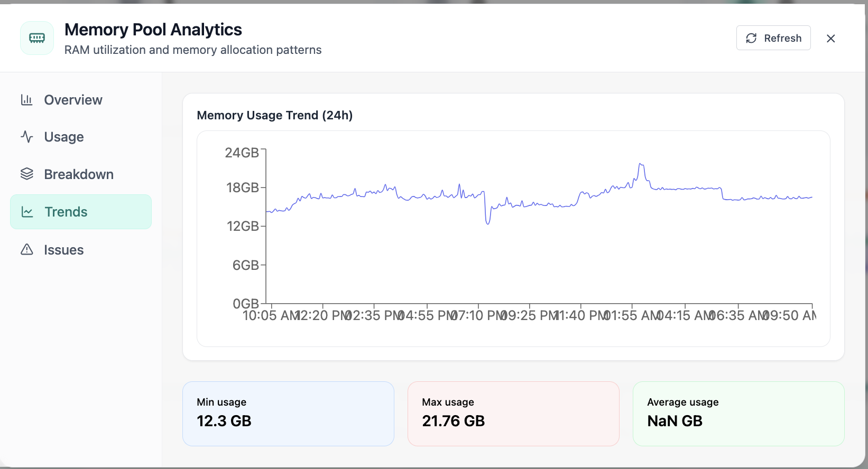Click the RAM utilization subtitle text
Viewport: 868px width, 469px height.
click(x=193, y=50)
